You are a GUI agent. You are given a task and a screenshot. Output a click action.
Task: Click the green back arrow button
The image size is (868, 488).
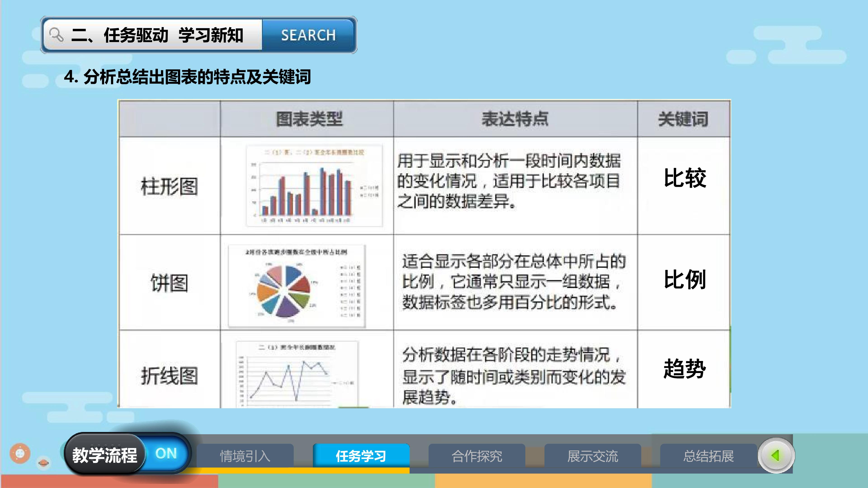[776, 455]
